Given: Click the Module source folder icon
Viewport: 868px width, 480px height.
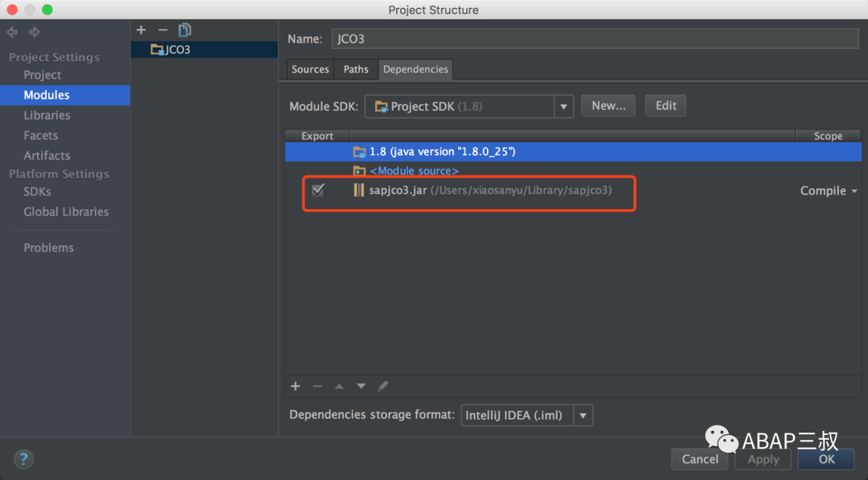Looking at the screenshot, I should coord(359,171).
